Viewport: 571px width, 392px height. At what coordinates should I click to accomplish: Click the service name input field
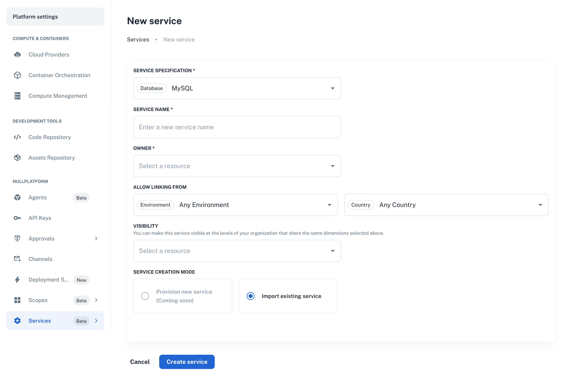tap(237, 127)
